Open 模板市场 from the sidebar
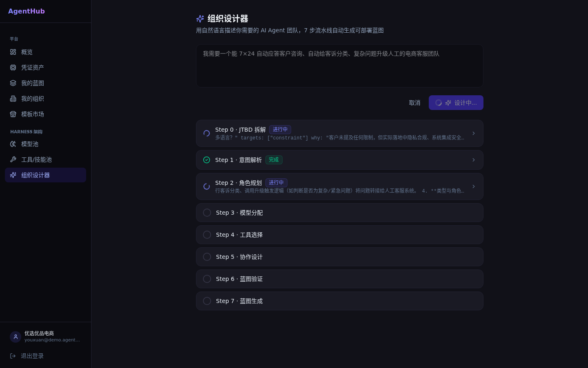588x368 pixels. (45, 114)
